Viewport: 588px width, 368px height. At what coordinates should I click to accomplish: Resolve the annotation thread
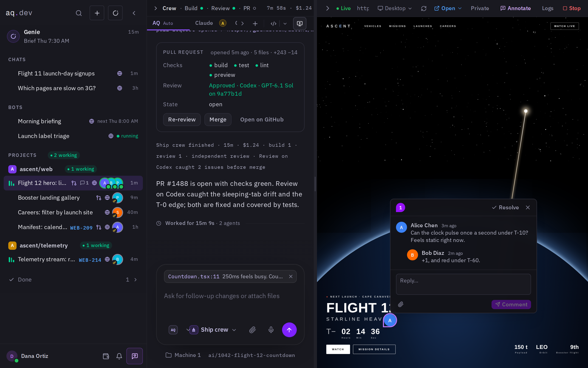pyautogui.click(x=505, y=207)
